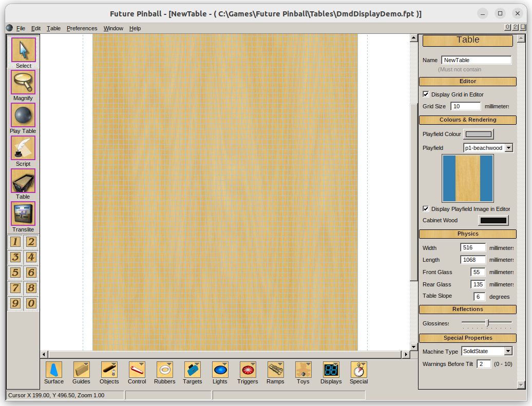Click the Select arrow tool toggle
The width and height of the screenshot is (532, 406).
point(23,50)
